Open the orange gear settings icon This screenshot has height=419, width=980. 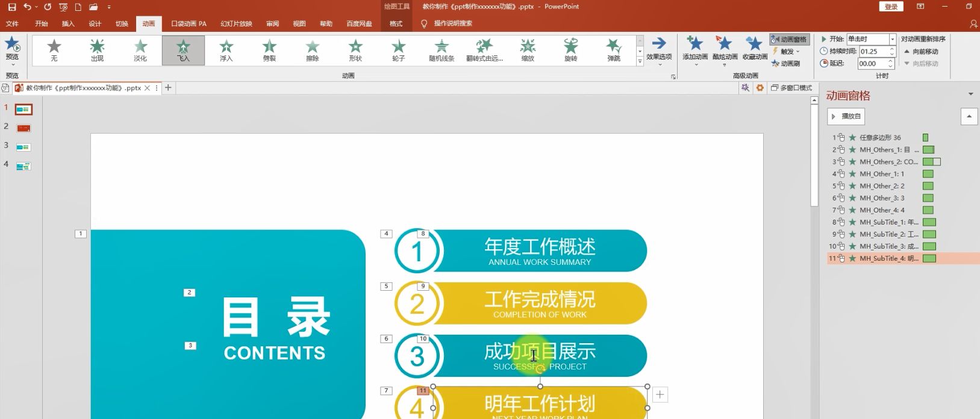pos(760,88)
